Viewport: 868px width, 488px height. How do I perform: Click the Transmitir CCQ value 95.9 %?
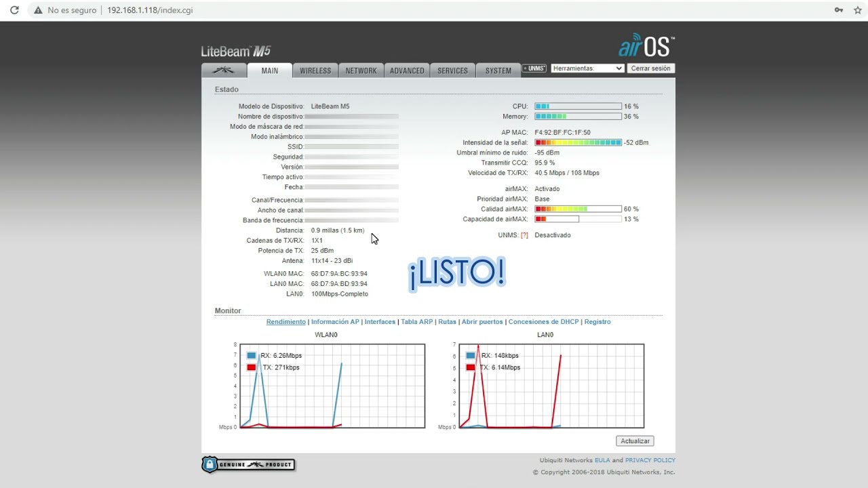tap(545, 163)
